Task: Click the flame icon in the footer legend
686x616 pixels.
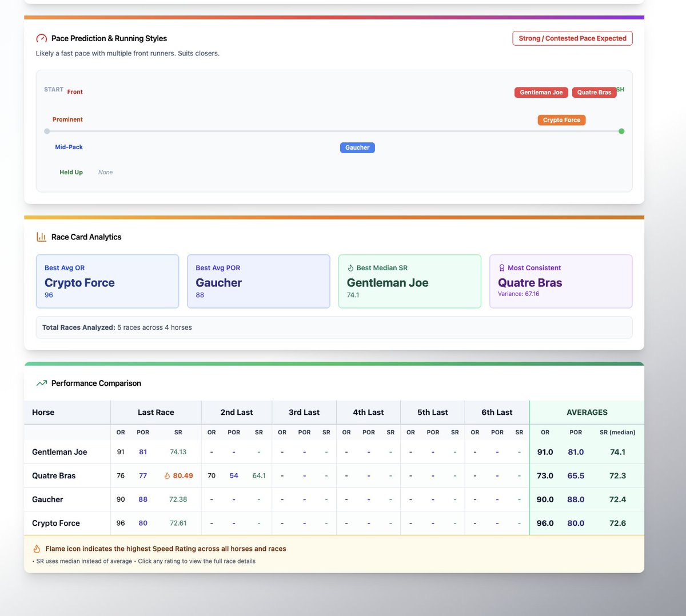Action: point(37,549)
